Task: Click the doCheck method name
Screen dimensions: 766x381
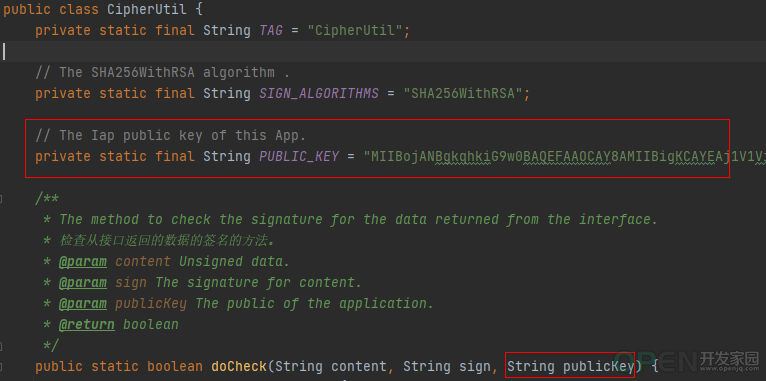Action: (239, 366)
